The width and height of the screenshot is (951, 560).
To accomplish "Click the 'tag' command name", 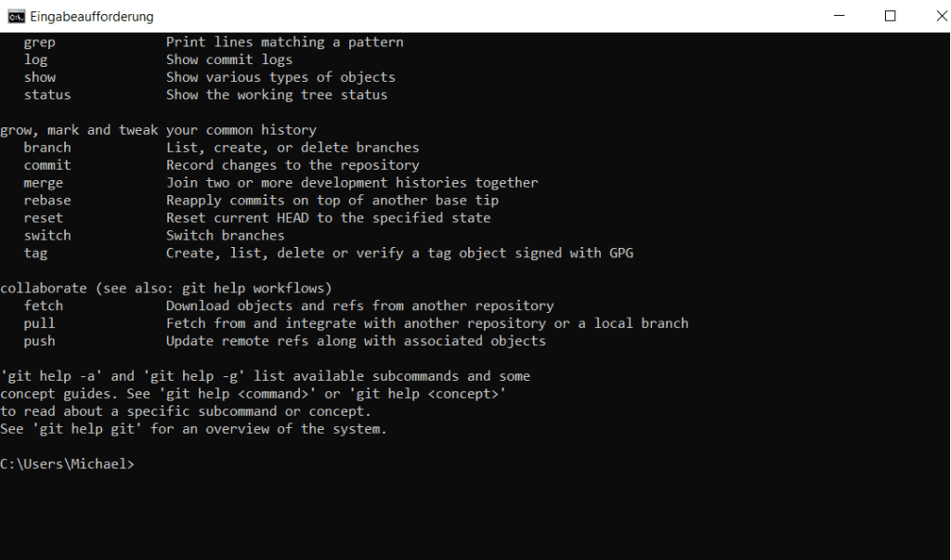I will 35,254.
